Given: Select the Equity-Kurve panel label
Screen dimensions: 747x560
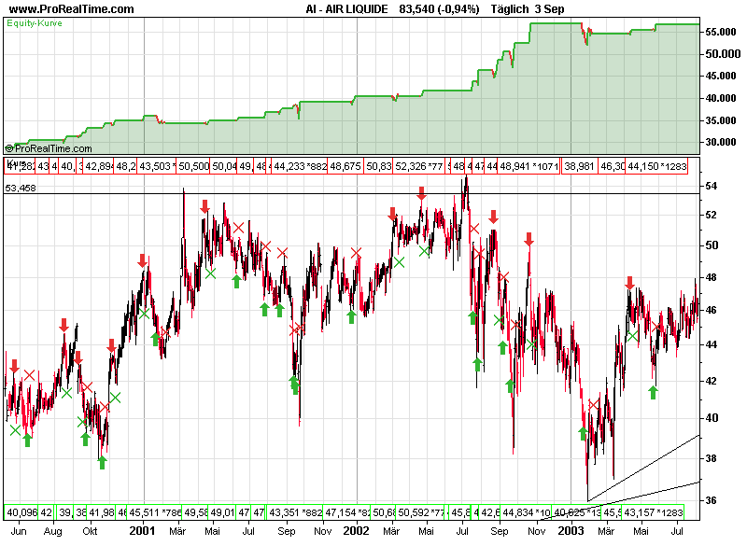Looking at the screenshot, I should click(x=34, y=22).
